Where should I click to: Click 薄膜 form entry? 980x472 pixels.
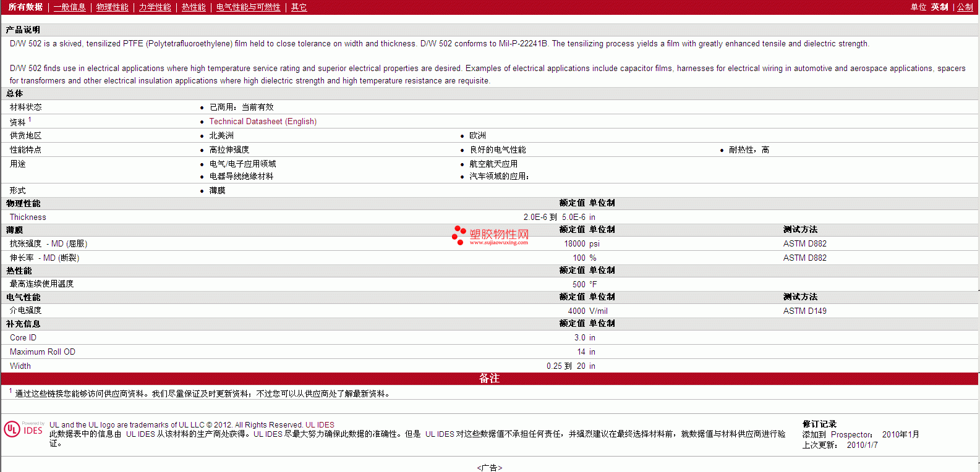click(217, 190)
